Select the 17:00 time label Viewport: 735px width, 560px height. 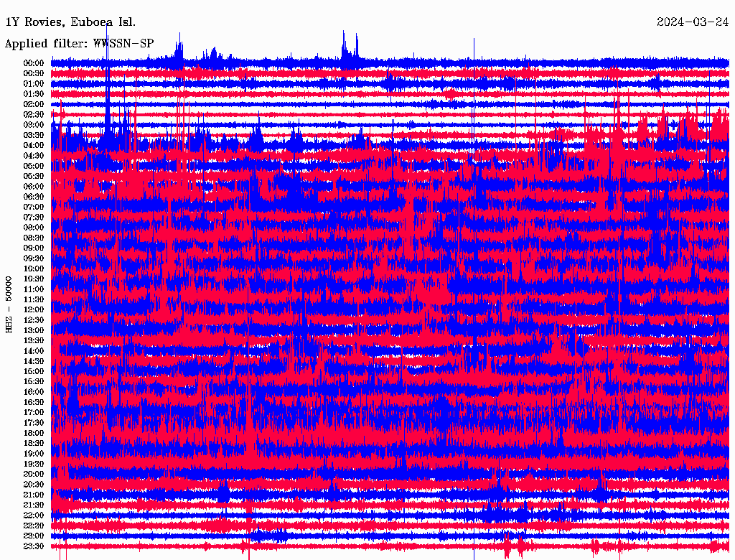[34, 413]
